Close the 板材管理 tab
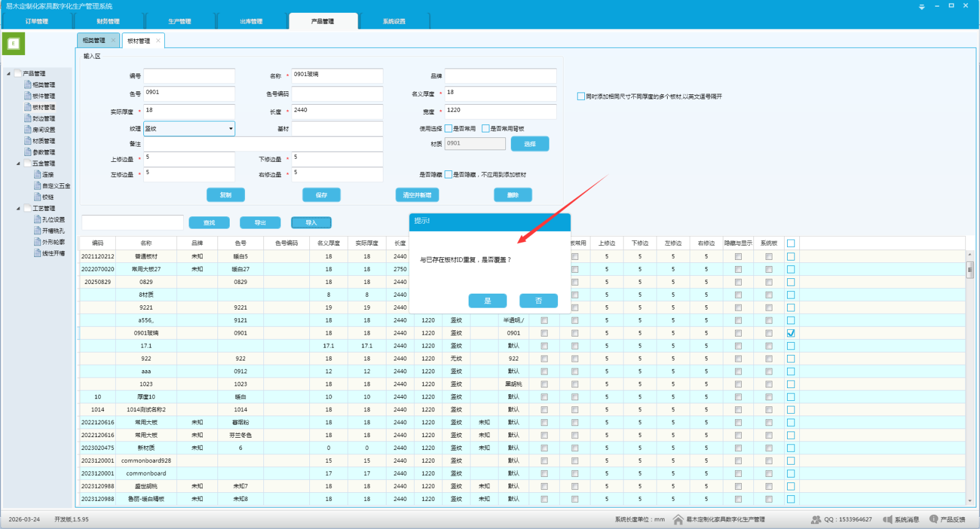Viewport: 980px width, 529px height. tap(158, 40)
